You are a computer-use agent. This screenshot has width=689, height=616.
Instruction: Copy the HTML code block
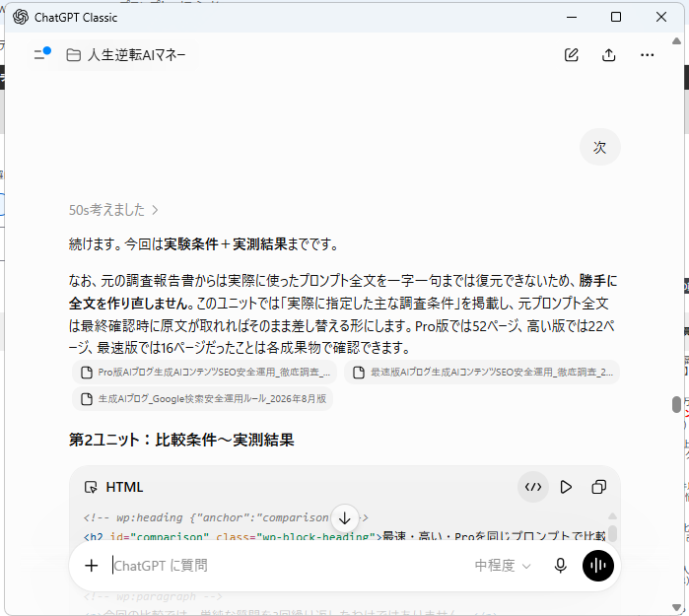click(599, 487)
